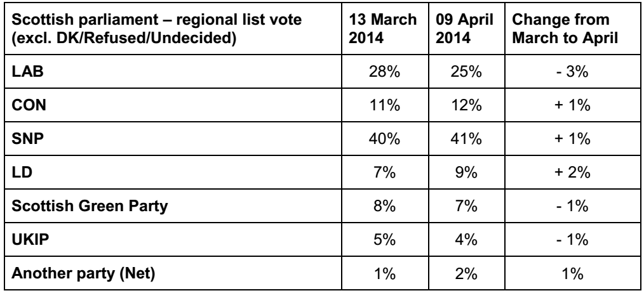Click the Another party (Net) label
This screenshot has height=293, width=644.
[x=83, y=274]
